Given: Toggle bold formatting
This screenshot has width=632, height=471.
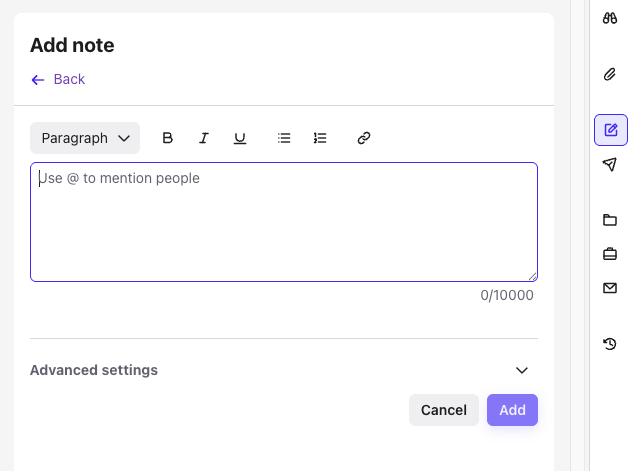Looking at the screenshot, I should coord(168,138).
